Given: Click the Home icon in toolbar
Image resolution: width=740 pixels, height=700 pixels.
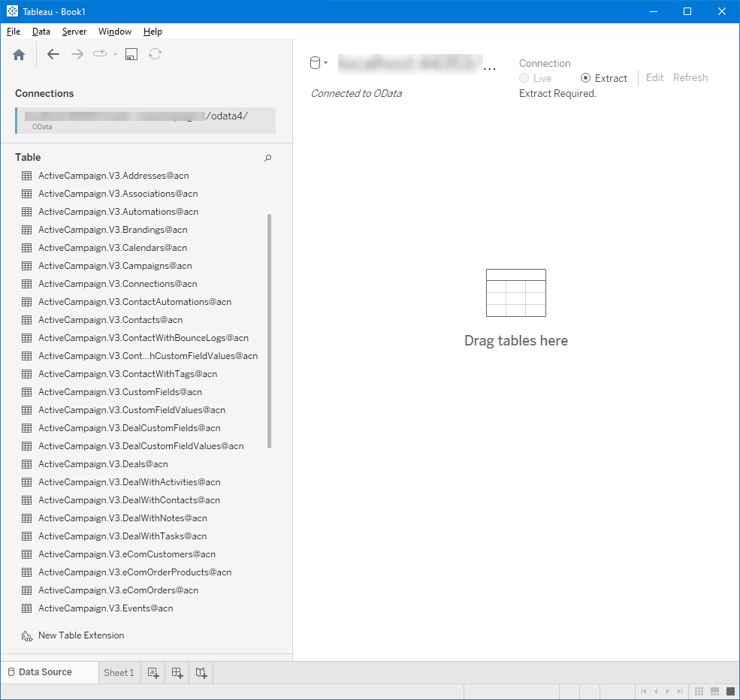Looking at the screenshot, I should coord(18,54).
